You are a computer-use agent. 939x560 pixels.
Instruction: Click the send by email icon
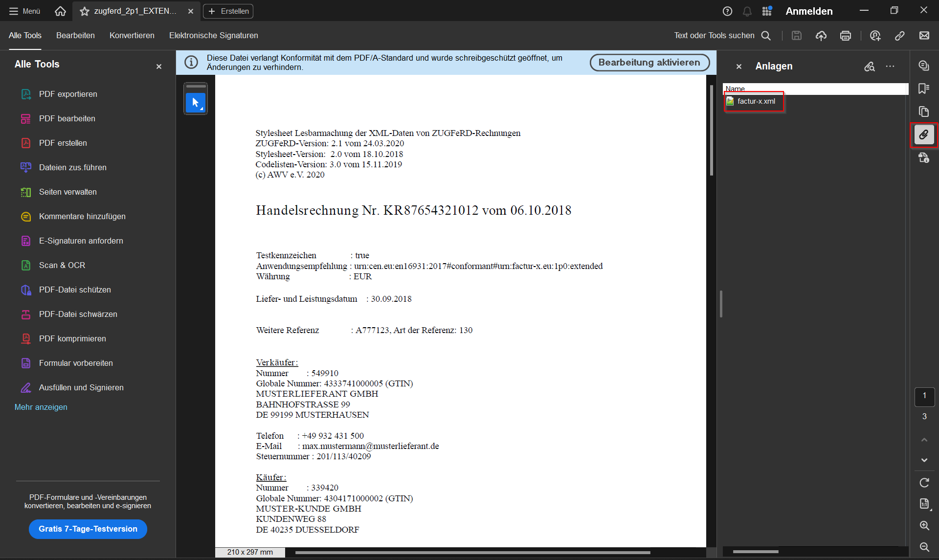(x=924, y=35)
